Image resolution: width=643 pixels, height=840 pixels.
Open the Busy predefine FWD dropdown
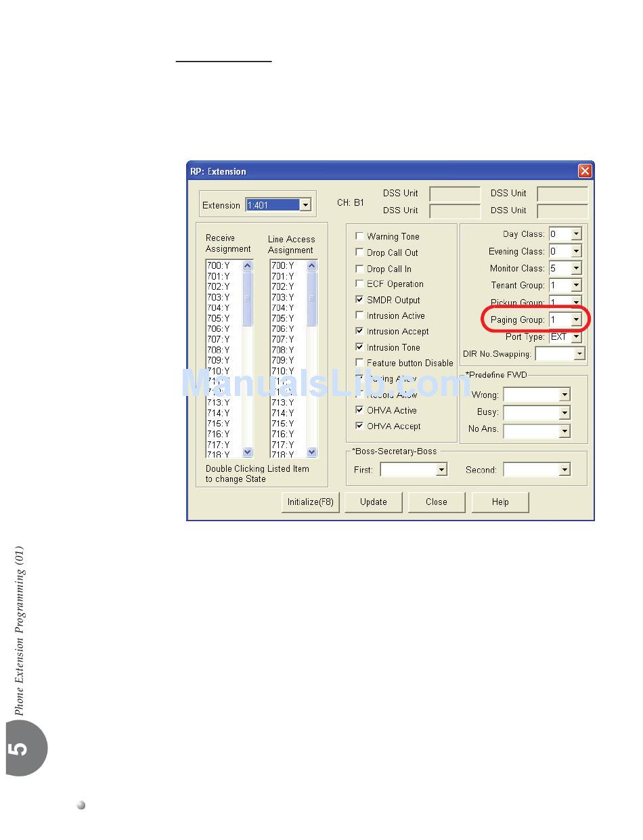[564, 412]
